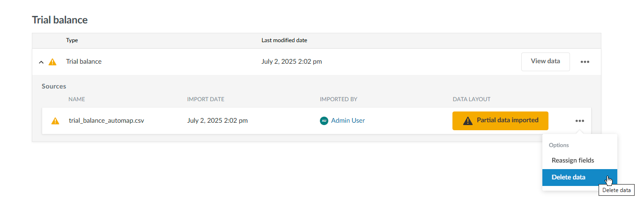644x215 pixels.
Task: Click the Partial data imported status label
Action: pyautogui.click(x=507, y=120)
